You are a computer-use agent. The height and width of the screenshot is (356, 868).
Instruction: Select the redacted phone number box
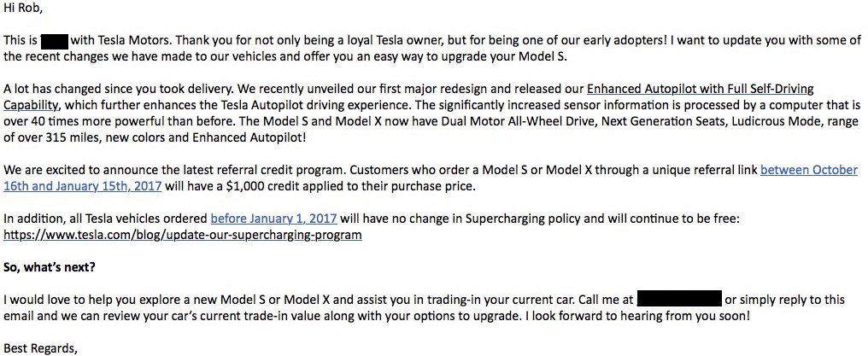680,299
